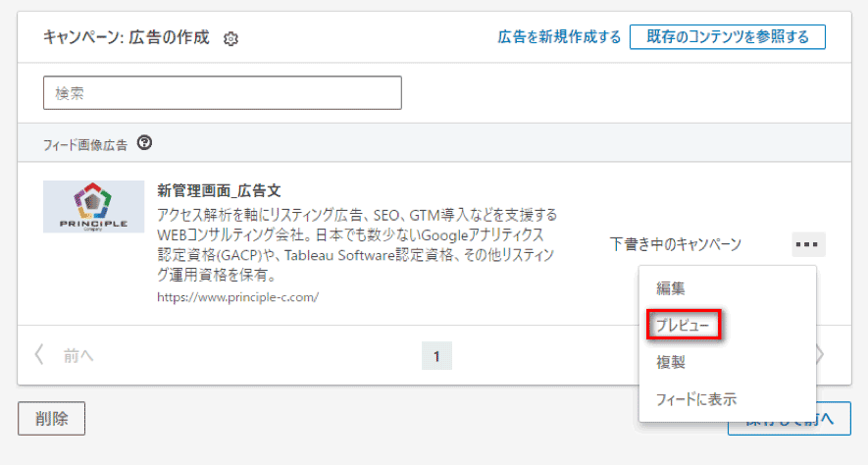Click the 削除 button
Image resolution: width=868 pixels, height=465 pixels.
tap(51, 418)
